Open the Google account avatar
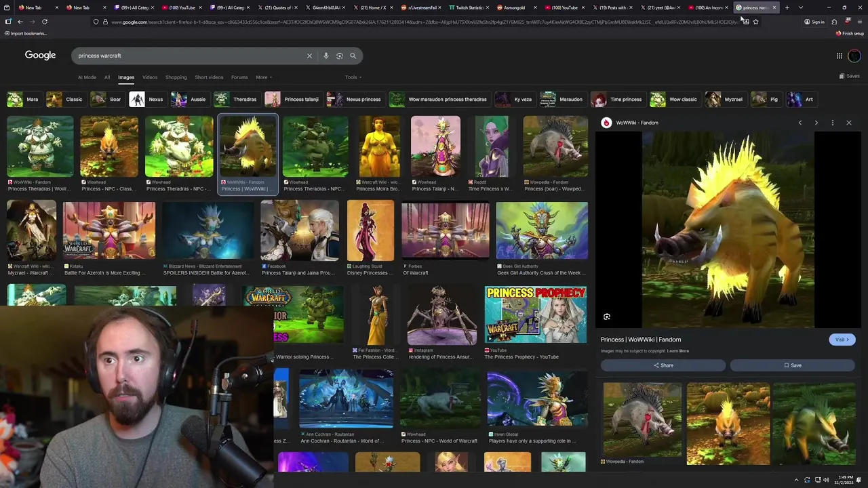This screenshot has width=868, height=488. tap(854, 56)
